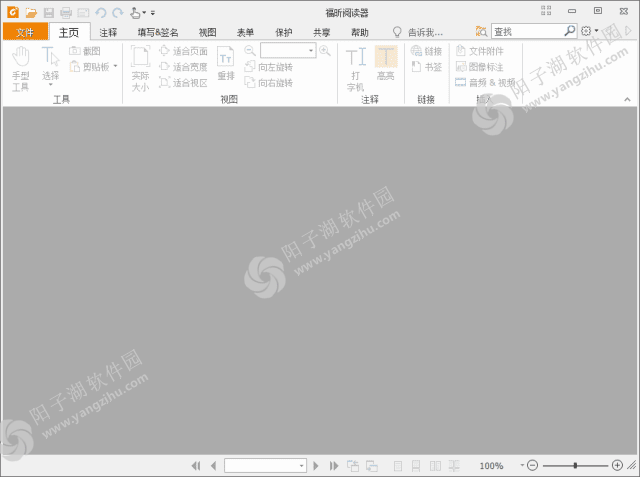Select the 高亮 highlight tool

(386, 63)
